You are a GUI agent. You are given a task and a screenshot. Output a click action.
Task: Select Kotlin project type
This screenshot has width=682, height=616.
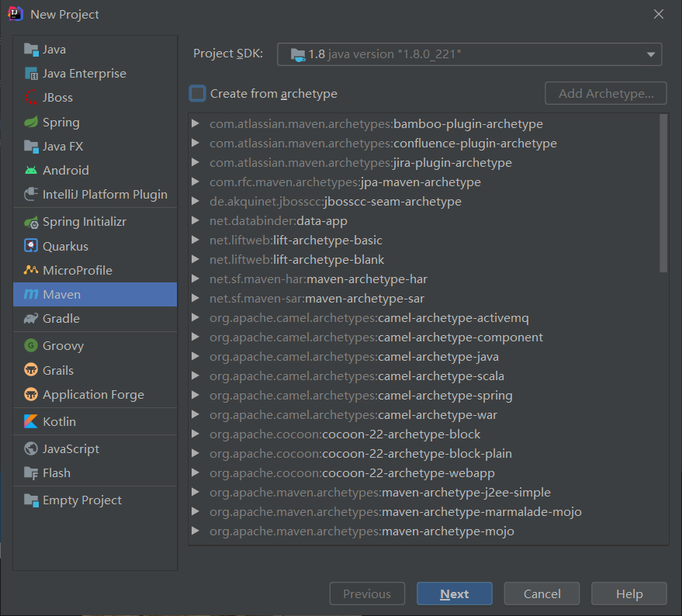(x=95, y=421)
